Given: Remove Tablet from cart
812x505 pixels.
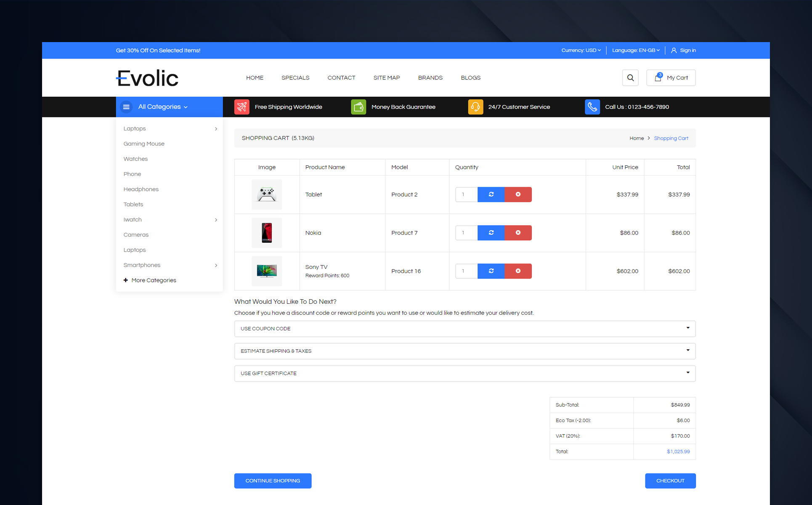Looking at the screenshot, I should coord(518,194).
